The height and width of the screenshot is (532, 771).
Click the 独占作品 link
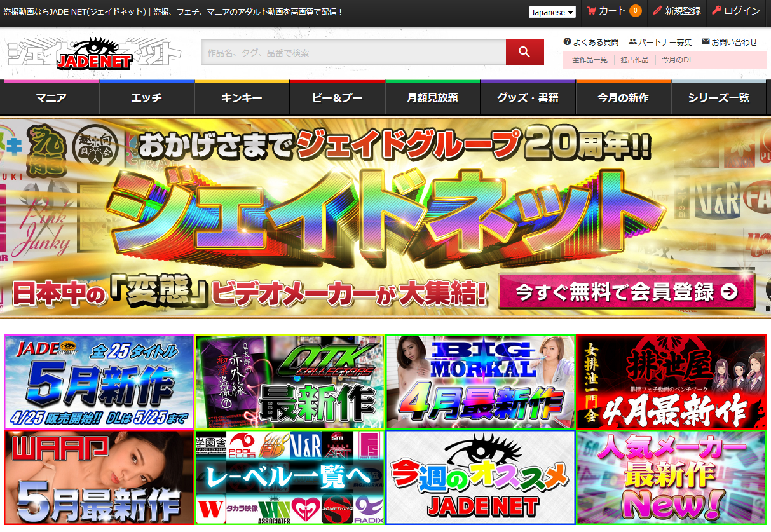[635, 60]
